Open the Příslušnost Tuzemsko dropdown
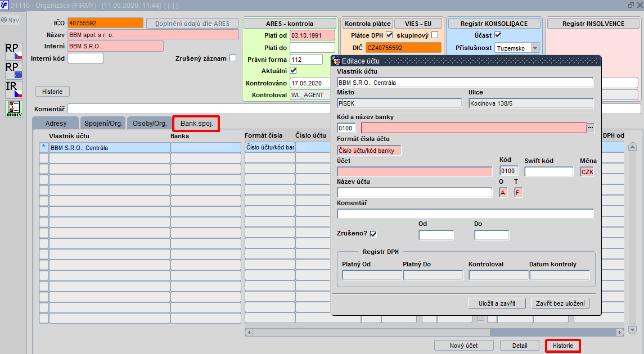Screen dimensions: 644x354 (535, 48)
